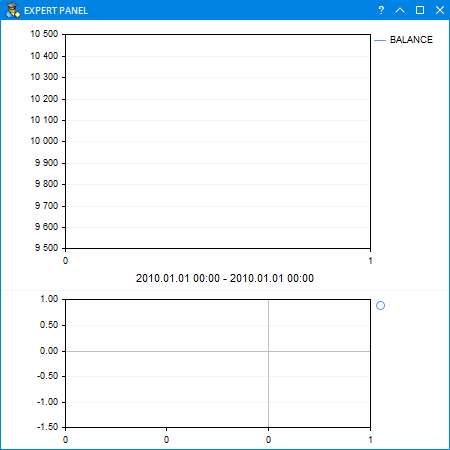The height and width of the screenshot is (450, 450).
Task: Open help with the question mark icon
Action: (x=381, y=10)
